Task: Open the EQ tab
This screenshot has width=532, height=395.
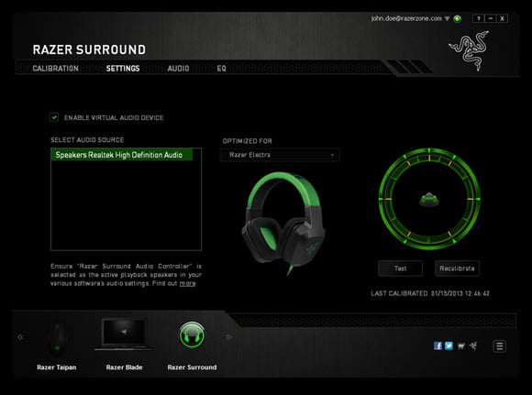Action: click(221, 69)
